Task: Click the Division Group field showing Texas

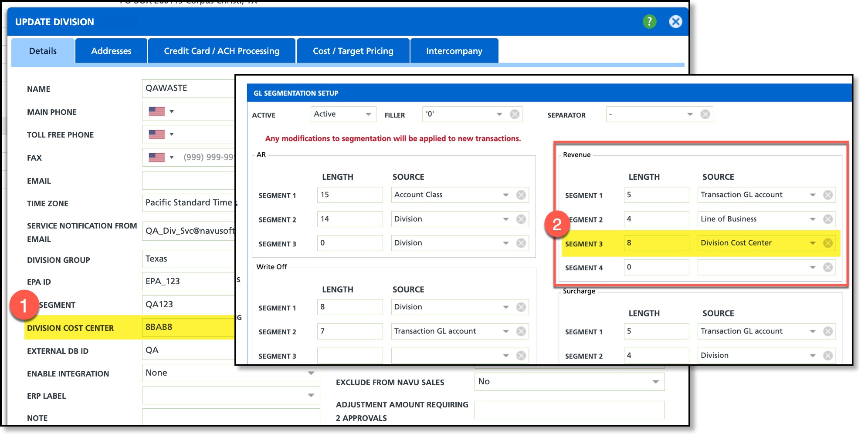Action: coord(188,259)
